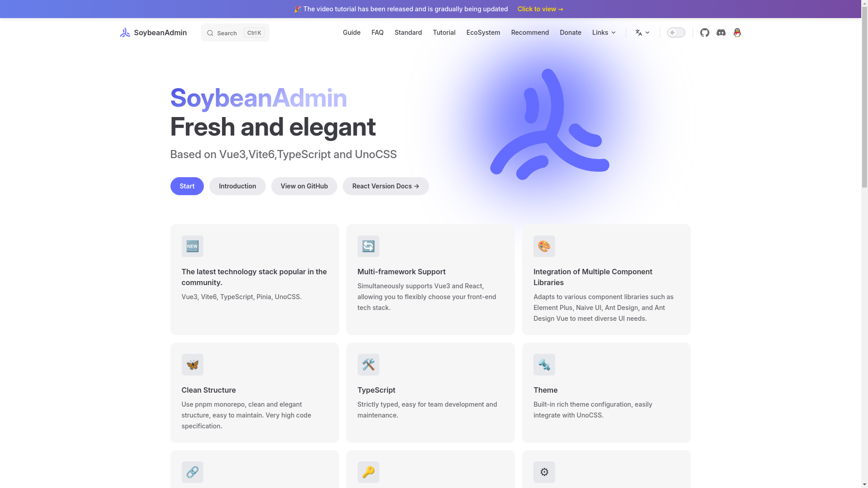Screen dimensions: 868x488
Task: Click the 'Fresh and elegant' hero heading
Action: coord(273,127)
